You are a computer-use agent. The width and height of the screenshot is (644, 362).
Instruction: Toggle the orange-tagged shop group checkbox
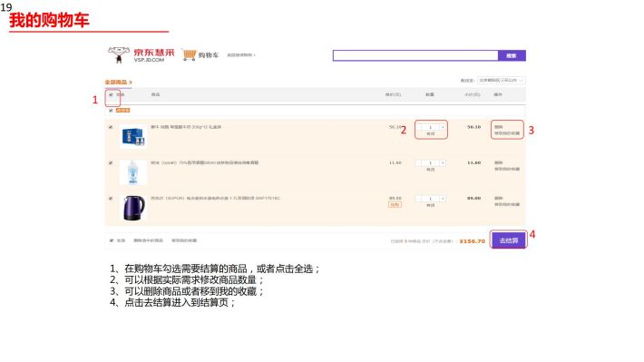coord(111,111)
